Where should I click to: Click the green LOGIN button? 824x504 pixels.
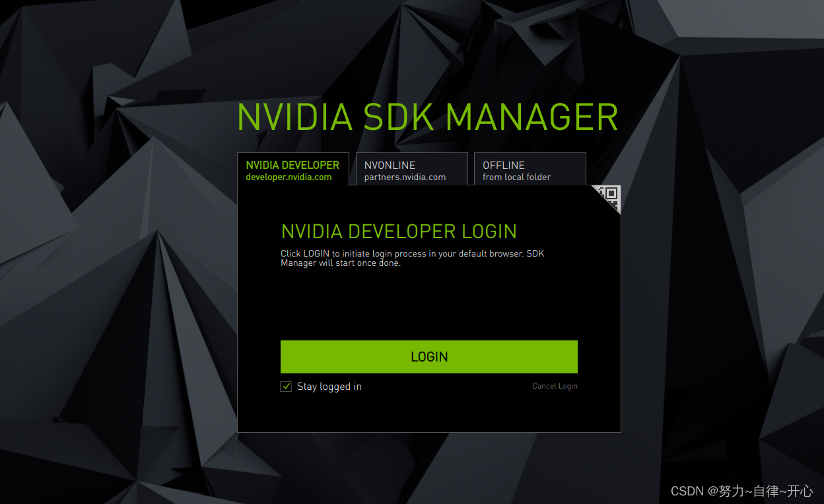click(429, 357)
